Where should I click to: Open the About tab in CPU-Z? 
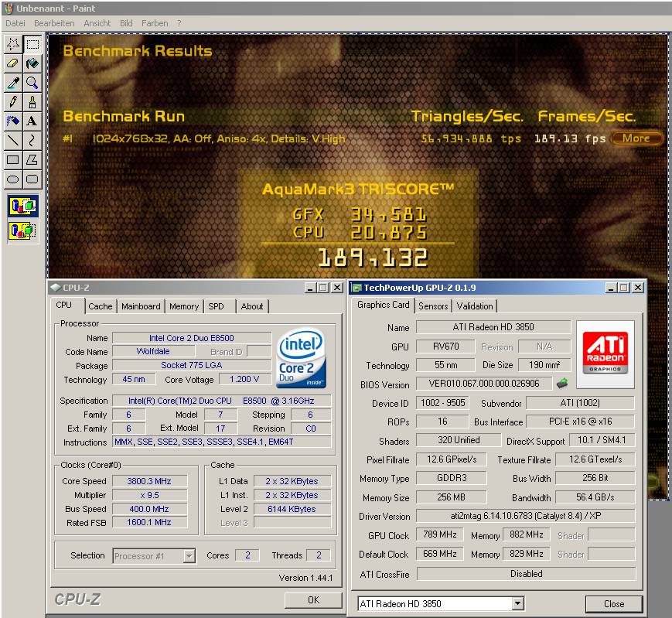252,306
